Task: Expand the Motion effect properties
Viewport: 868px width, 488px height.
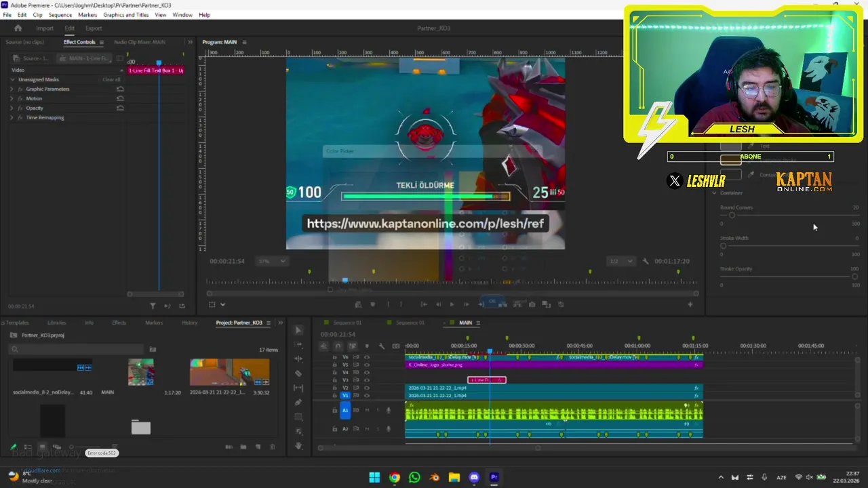Action: (x=12, y=98)
